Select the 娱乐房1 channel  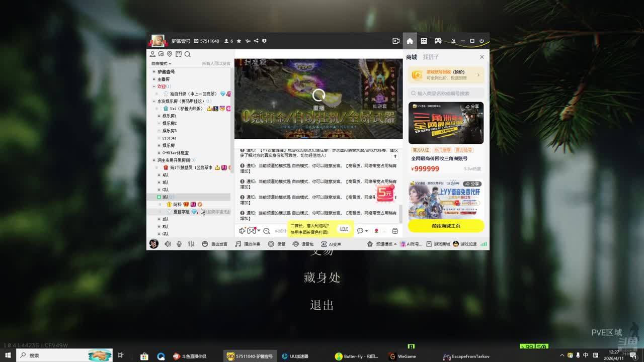pyautogui.click(x=169, y=116)
